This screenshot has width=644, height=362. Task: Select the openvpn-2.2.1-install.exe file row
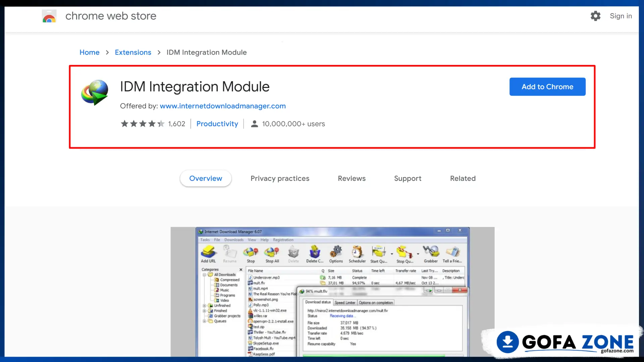272,321
